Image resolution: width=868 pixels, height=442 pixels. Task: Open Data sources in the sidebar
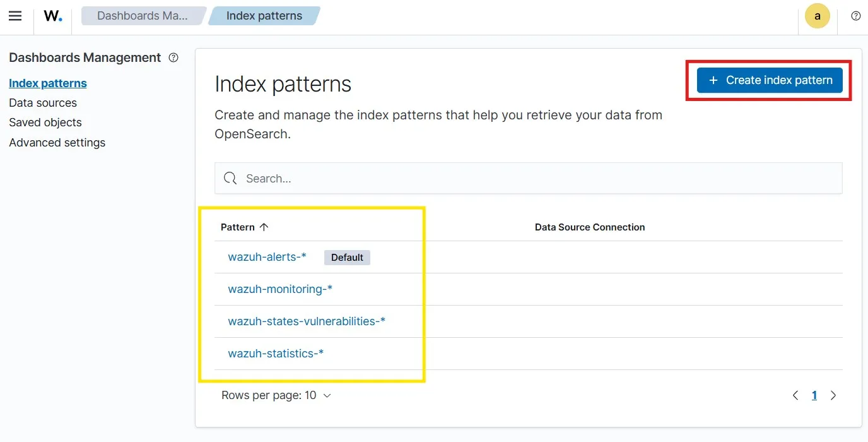43,103
